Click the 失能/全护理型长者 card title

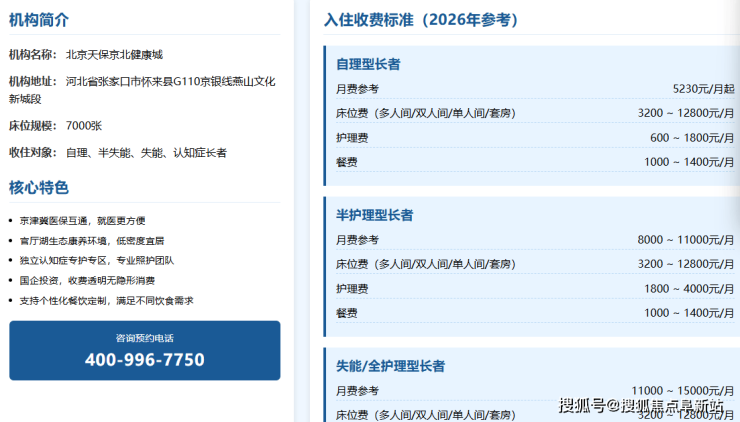pyautogui.click(x=390, y=366)
